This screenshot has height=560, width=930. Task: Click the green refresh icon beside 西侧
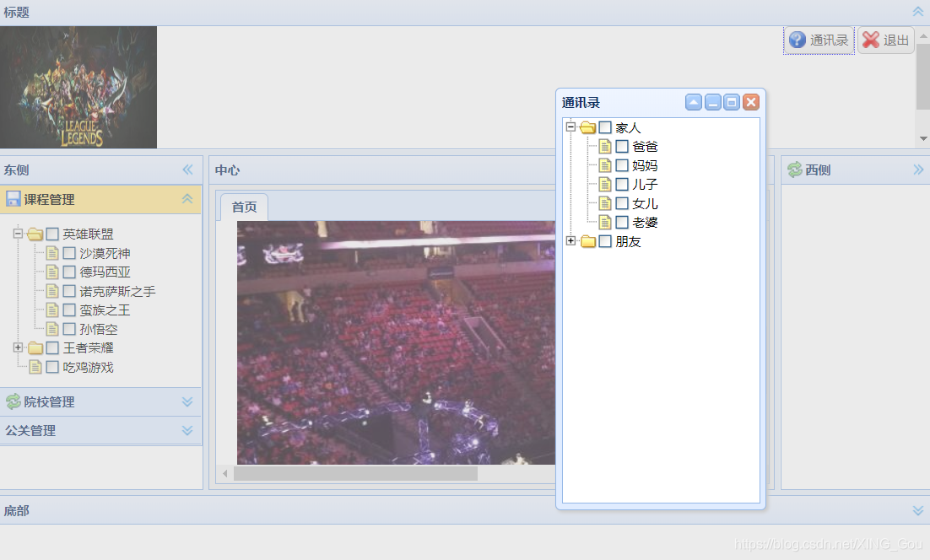point(795,170)
